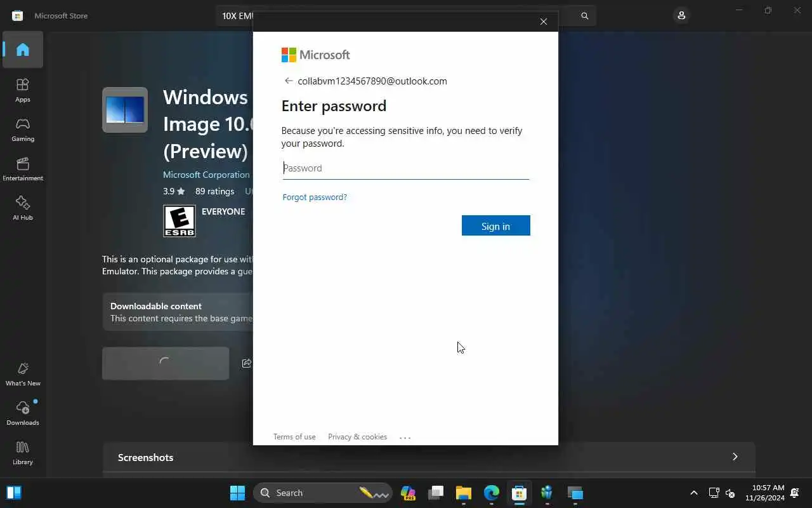The image size is (812, 508).
Task: Click the Forgot password? link
Action: pos(315,197)
